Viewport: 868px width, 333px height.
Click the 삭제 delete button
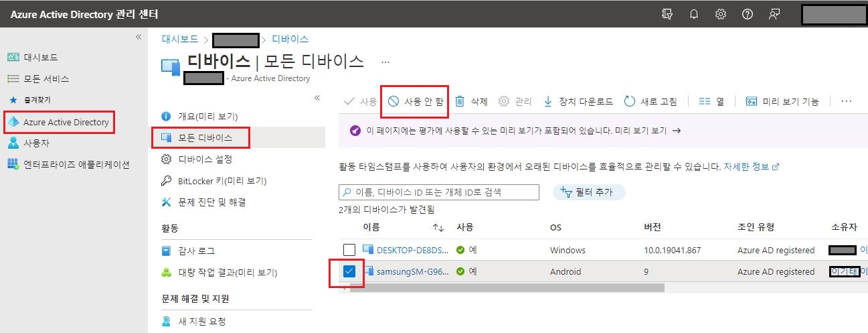pyautogui.click(x=471, y=102)
